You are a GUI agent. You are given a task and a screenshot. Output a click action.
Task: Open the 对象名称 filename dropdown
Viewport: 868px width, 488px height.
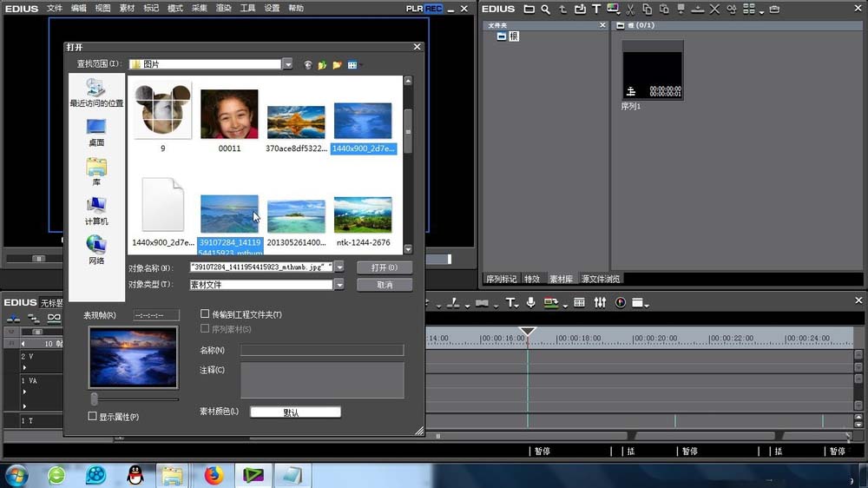(339, 267)
